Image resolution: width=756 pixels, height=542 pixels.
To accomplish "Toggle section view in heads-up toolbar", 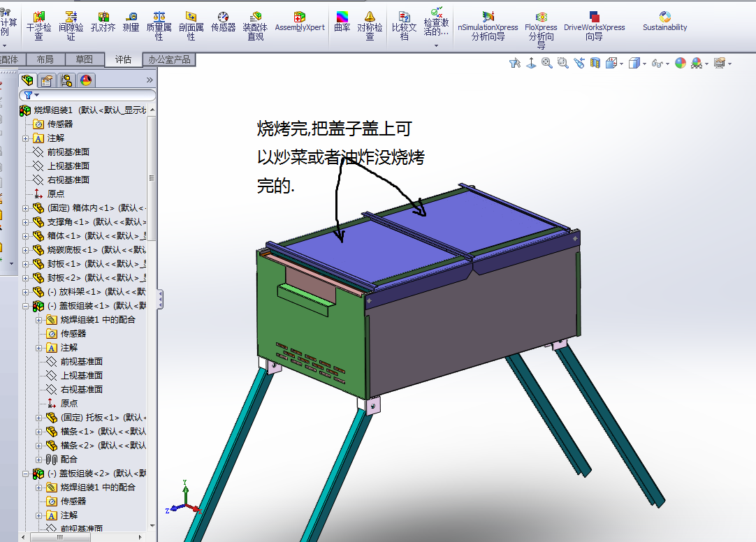I will click(x=595, y=63).
